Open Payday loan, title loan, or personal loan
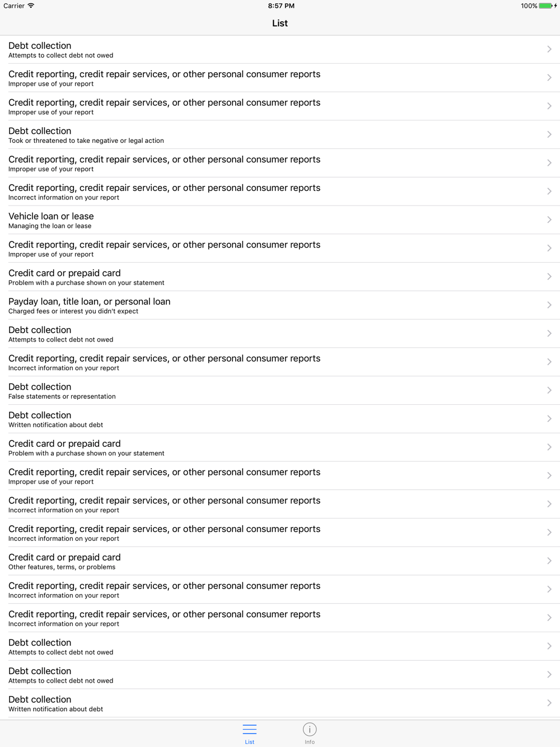Viewport: 560px width, 747px height. coord(280,305)
